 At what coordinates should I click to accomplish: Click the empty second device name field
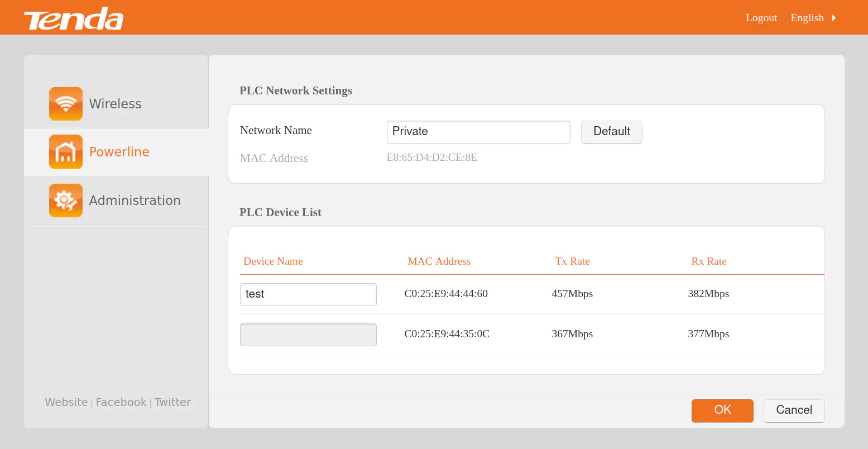[x=308, y=335]
